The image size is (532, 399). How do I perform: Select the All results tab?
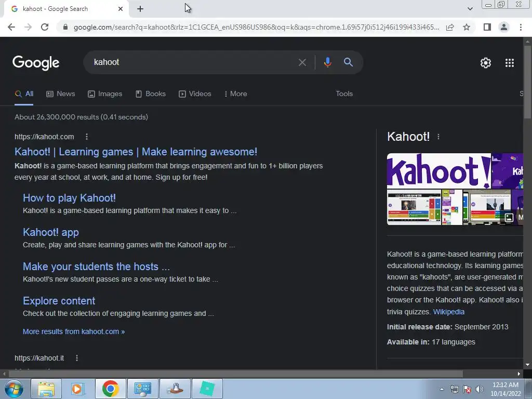click(24, 94)
